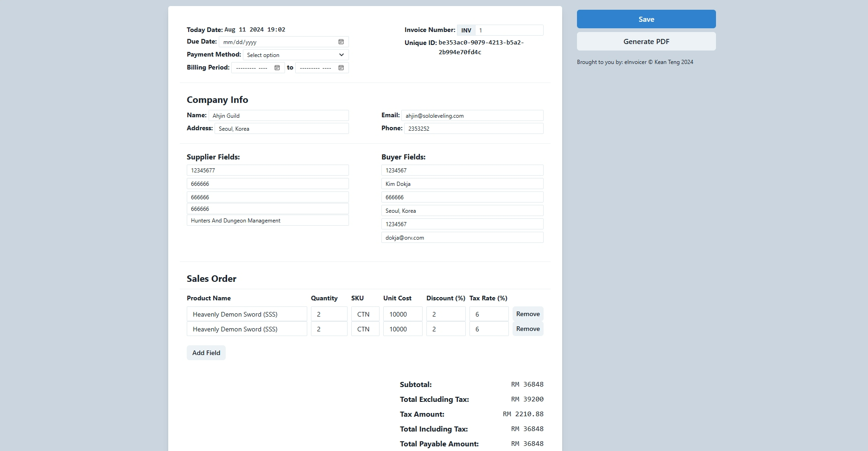Edit first row Tax Rate (%) field
Screen dimensions: 868x451
(x=489, y=314)
